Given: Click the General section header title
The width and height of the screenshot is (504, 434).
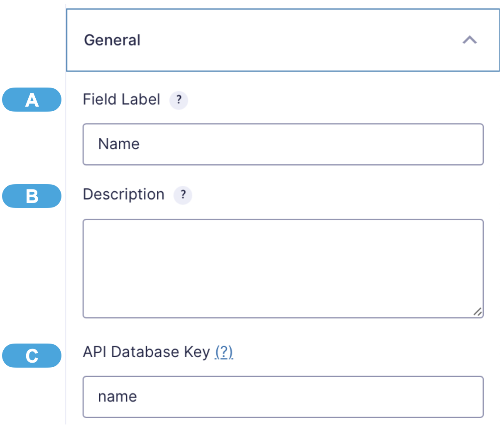Looking at the screenshot, I should (x=112, y=40).
